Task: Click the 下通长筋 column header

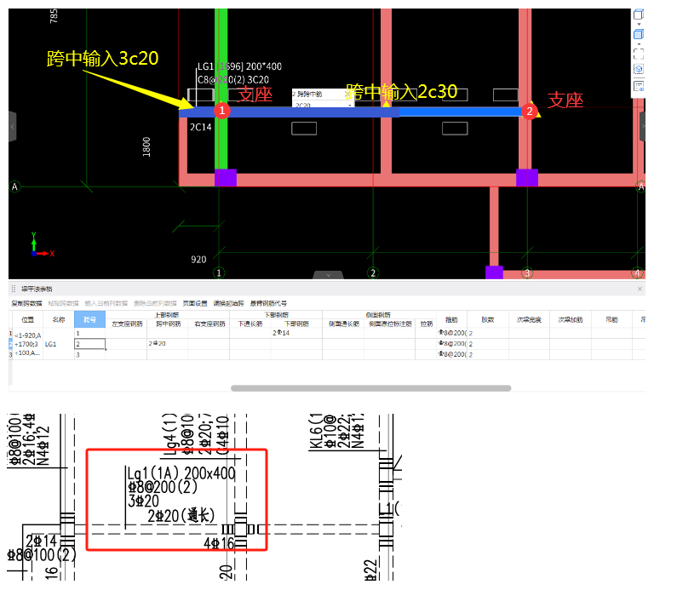Action: (x=250, y=324)
